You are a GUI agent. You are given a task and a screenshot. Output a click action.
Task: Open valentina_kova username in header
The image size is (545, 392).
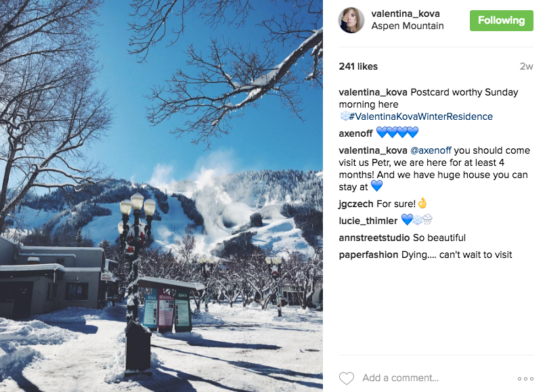coord(406,14)
